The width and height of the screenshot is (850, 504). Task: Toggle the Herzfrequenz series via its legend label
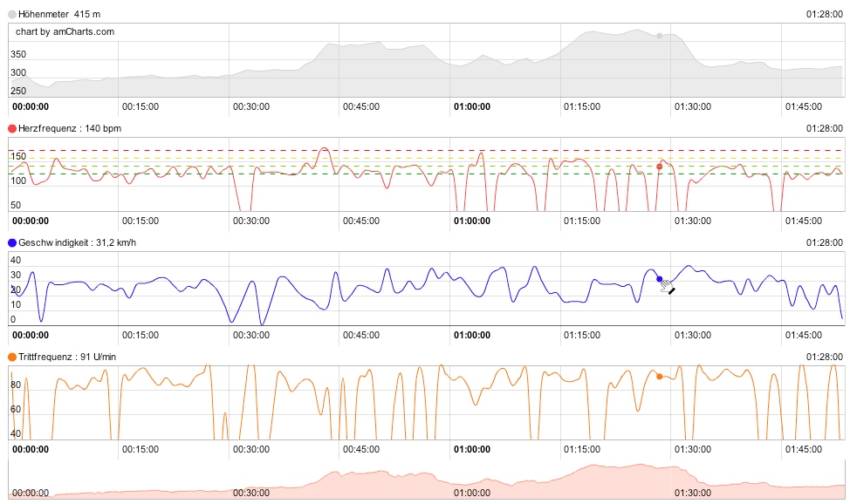click(43, 128)
